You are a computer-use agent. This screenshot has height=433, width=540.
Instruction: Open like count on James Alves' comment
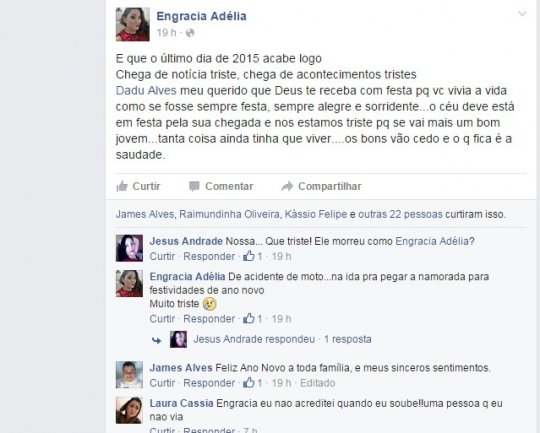click(x=252, y=383)
